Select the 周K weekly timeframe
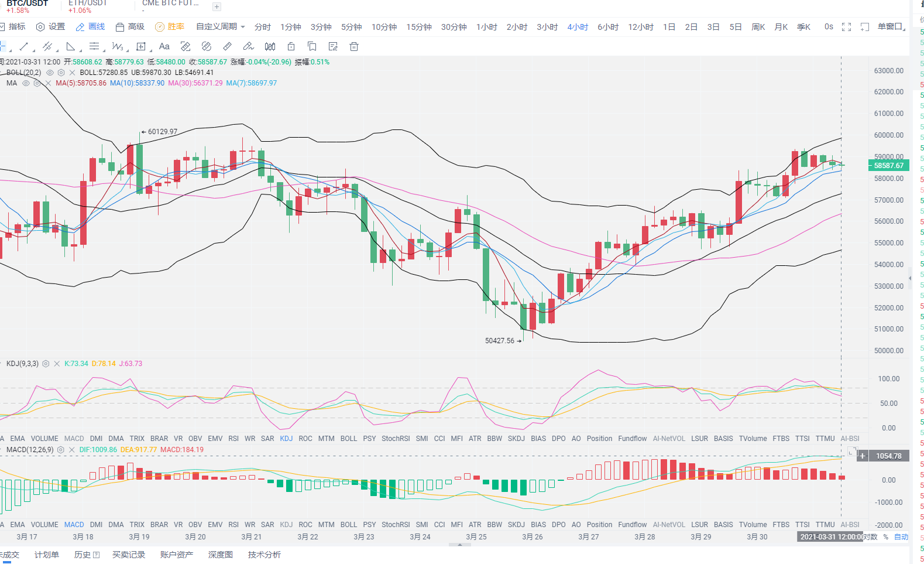 tap(758, 27)
